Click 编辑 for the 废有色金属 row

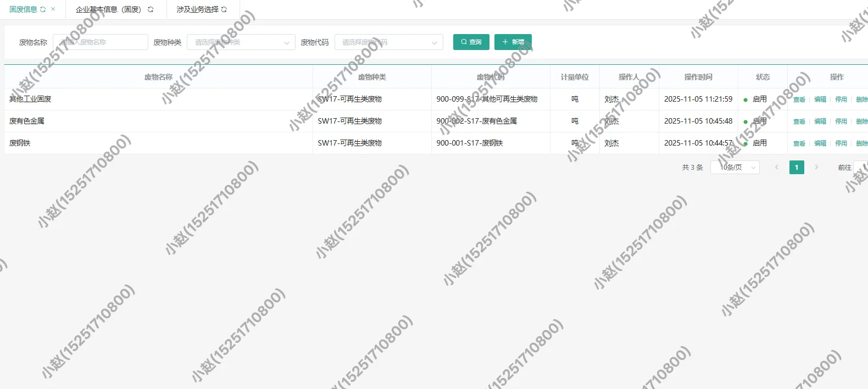pyautogui.click(x=820, y=121)
